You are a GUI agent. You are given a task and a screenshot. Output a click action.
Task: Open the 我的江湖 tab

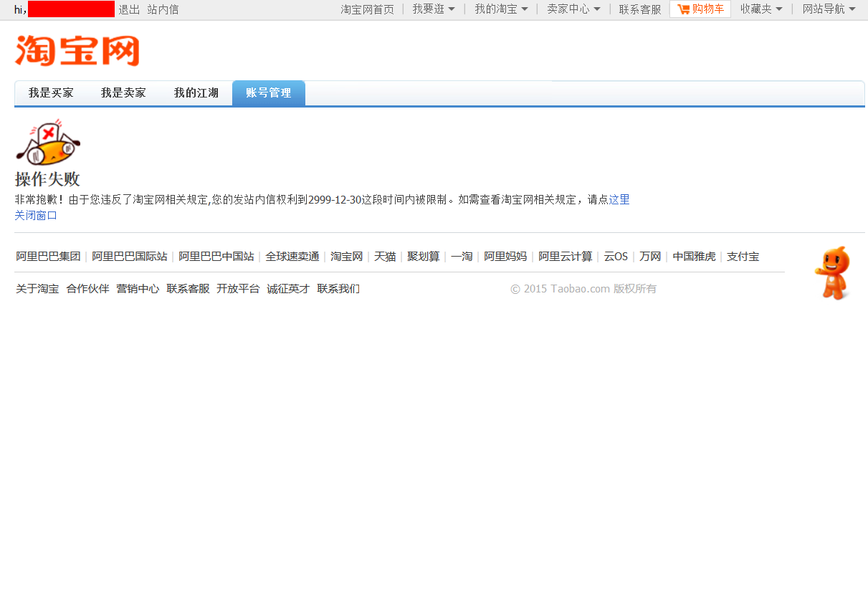point(196,92)
